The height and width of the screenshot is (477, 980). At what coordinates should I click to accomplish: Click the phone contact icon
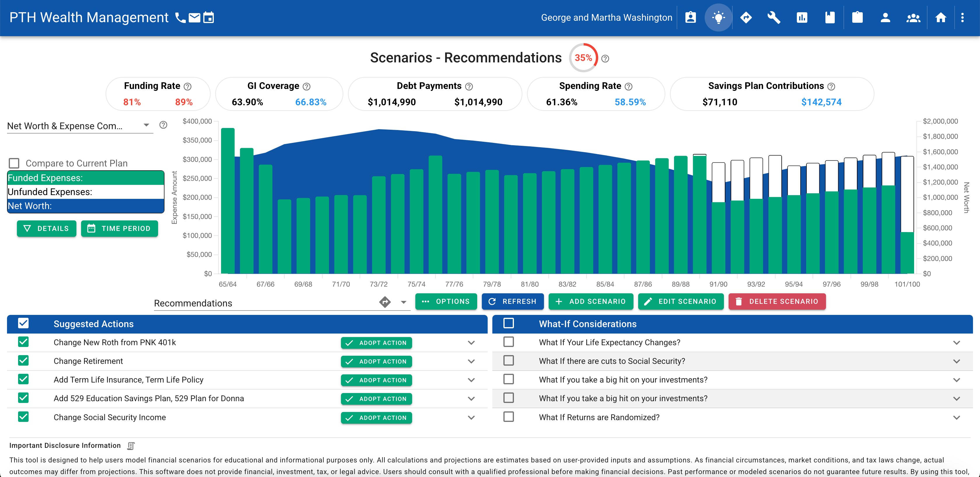180,17
